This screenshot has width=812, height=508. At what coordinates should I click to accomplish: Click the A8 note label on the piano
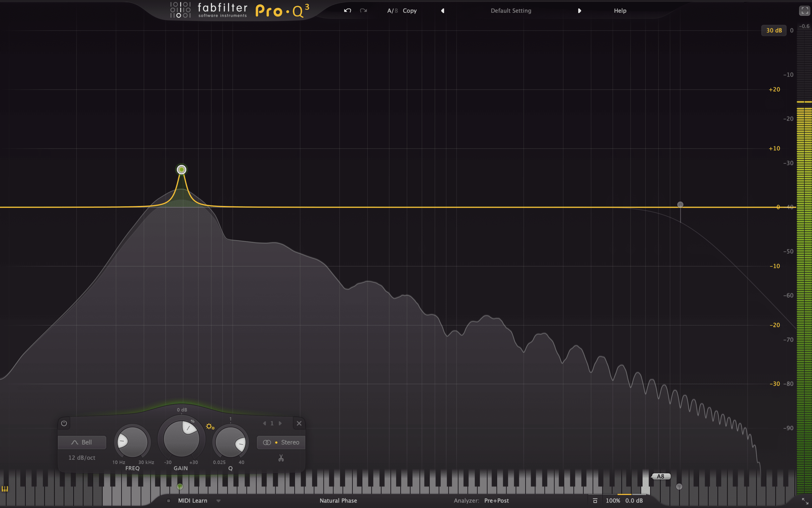[660, 476]
